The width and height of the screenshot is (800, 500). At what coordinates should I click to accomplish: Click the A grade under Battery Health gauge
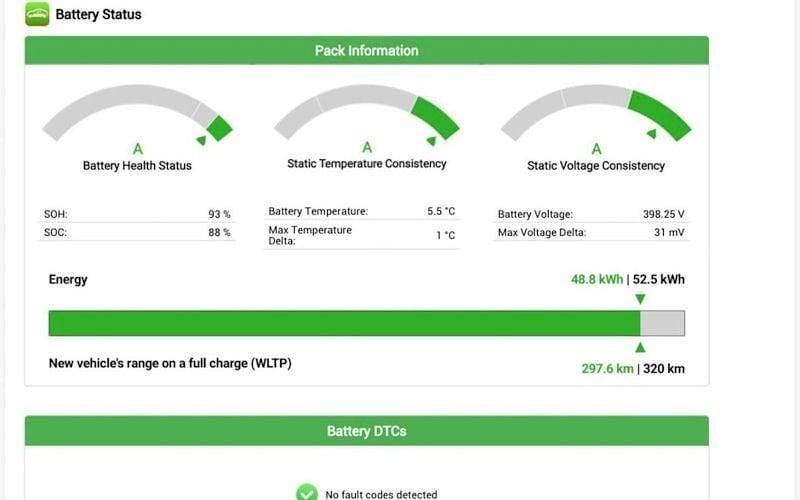point(137,149)
